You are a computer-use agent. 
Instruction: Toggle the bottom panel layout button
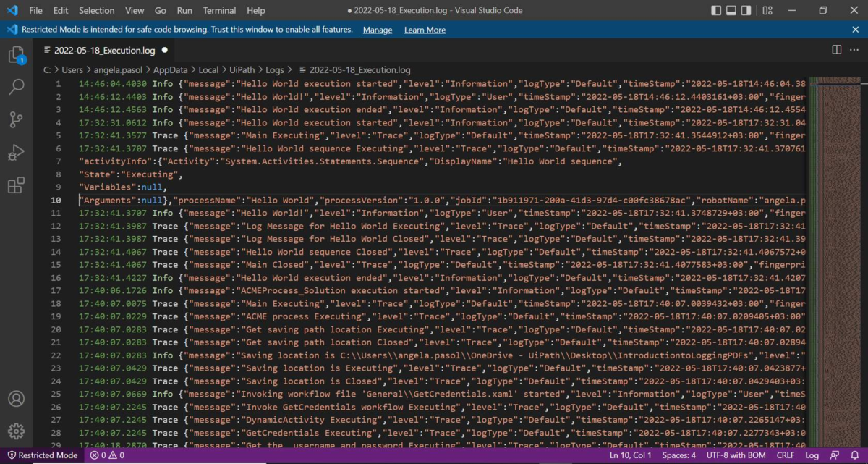tap(731, 11)
